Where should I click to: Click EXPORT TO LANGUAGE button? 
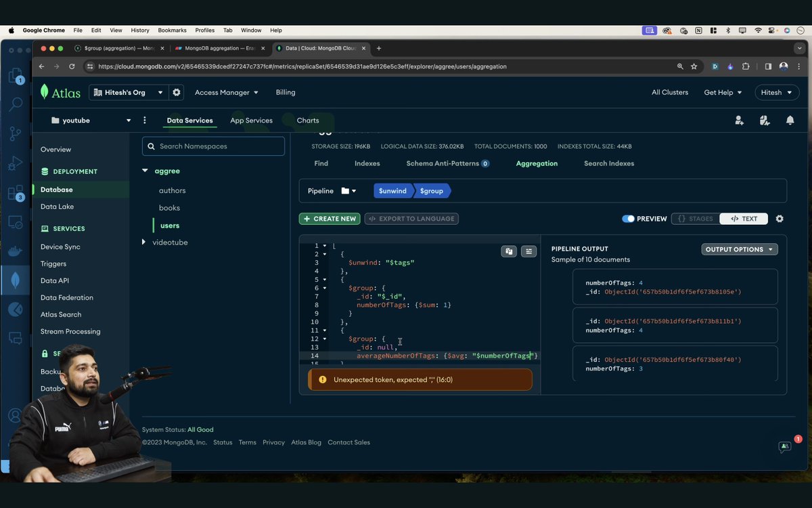click(411, 219)
